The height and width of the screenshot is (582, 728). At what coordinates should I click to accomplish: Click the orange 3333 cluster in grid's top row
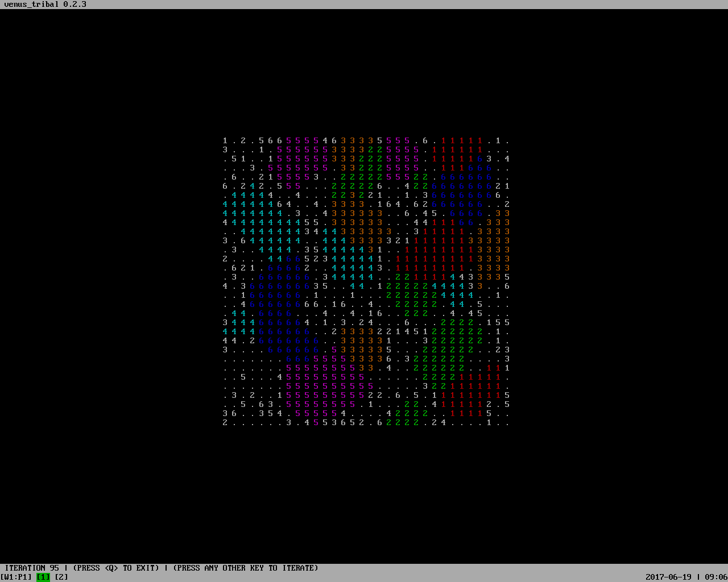point(357,140)
